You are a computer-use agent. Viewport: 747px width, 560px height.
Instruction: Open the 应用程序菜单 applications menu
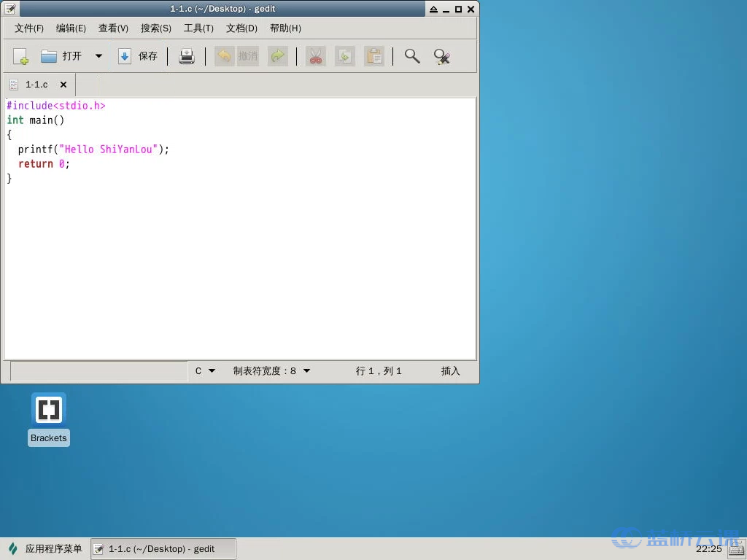tap(45, 549)
